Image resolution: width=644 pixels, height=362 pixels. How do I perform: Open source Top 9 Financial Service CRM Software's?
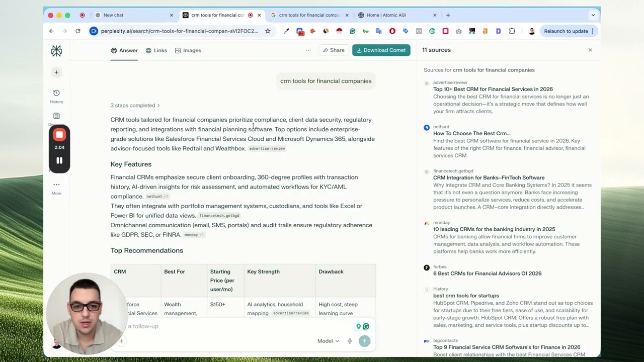[507, 347]
